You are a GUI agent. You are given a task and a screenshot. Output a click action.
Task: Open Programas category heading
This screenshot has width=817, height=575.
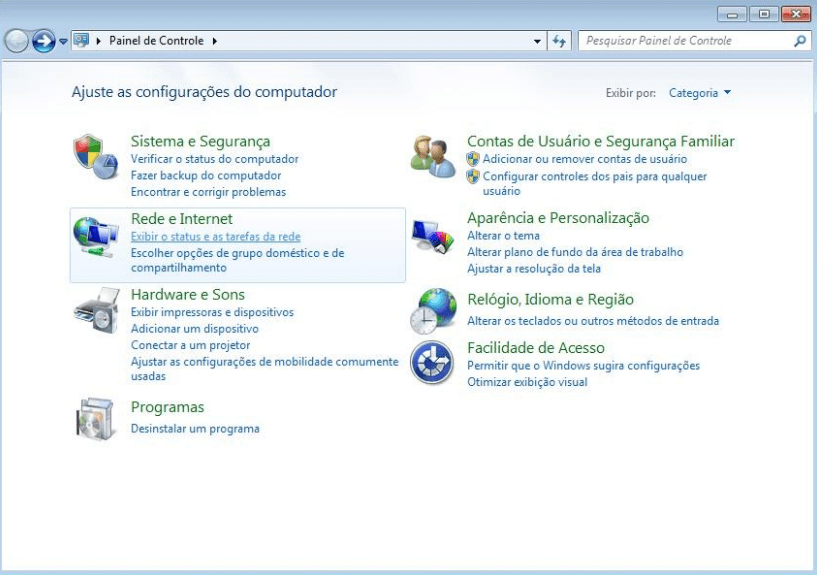pos(167,407)
